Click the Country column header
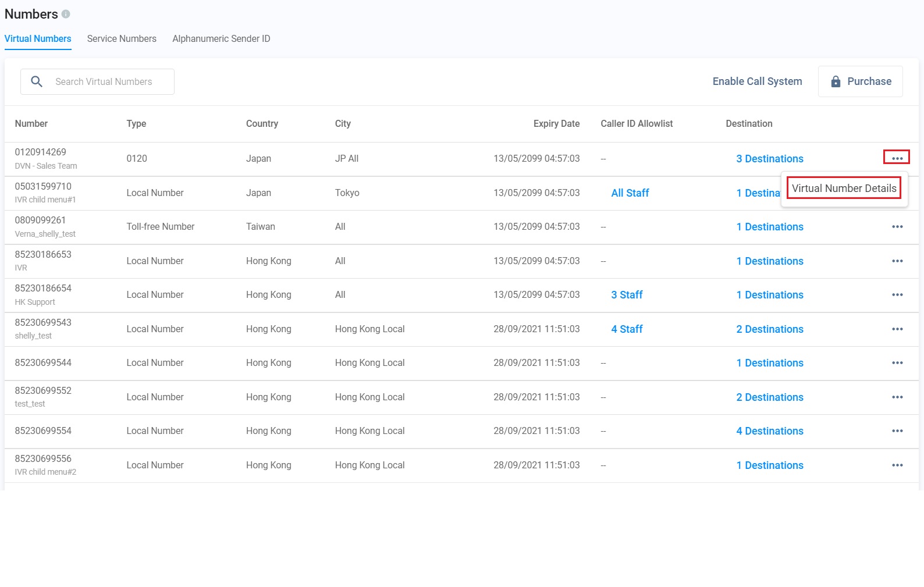Screen dimensions: 924x587 (262, 123)
